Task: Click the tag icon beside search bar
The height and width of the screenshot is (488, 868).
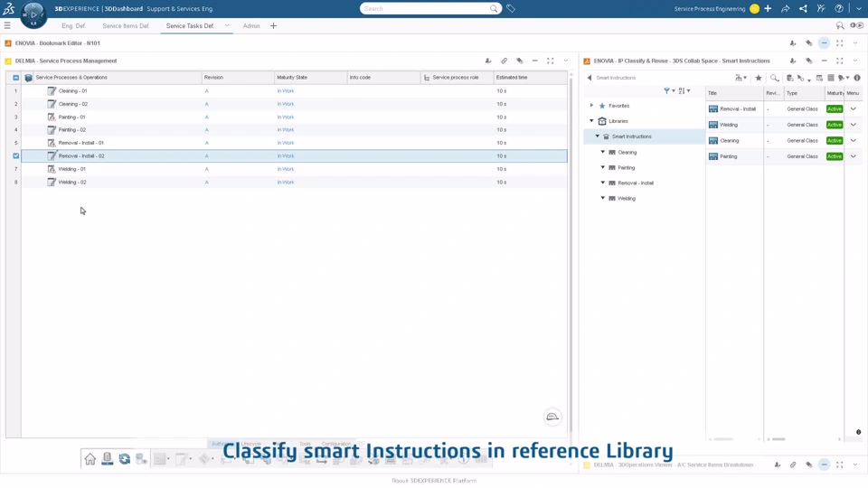Action: pyautogui.click(x=511, y=9)
